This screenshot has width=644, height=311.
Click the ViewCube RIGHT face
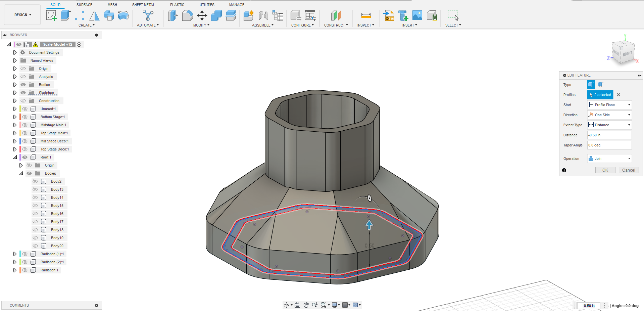point(627,54)
